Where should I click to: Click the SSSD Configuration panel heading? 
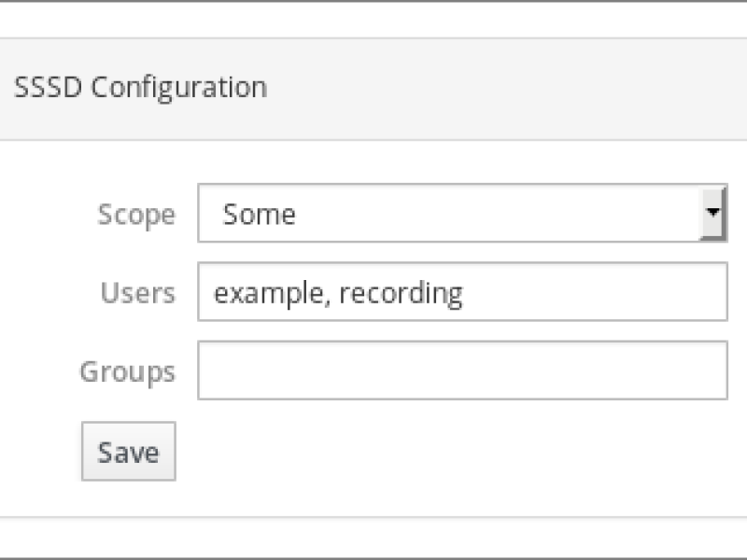(141, 88)
